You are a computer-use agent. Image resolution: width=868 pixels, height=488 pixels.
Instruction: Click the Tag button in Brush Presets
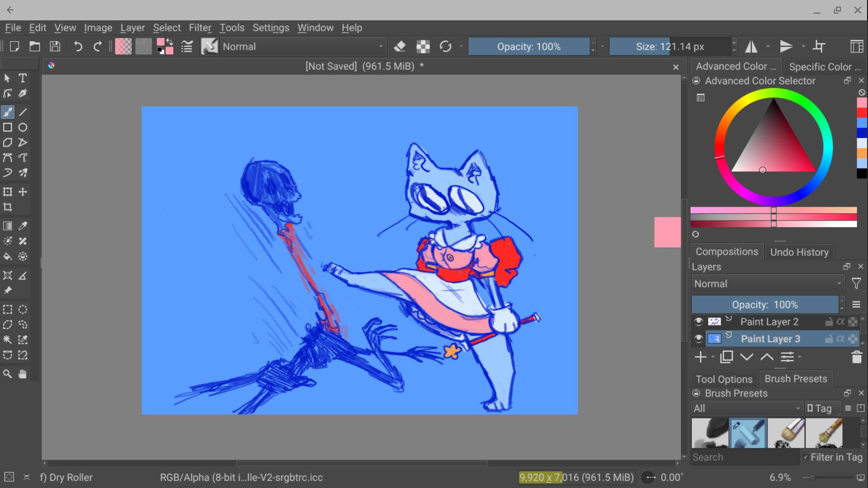click(823, 408)
